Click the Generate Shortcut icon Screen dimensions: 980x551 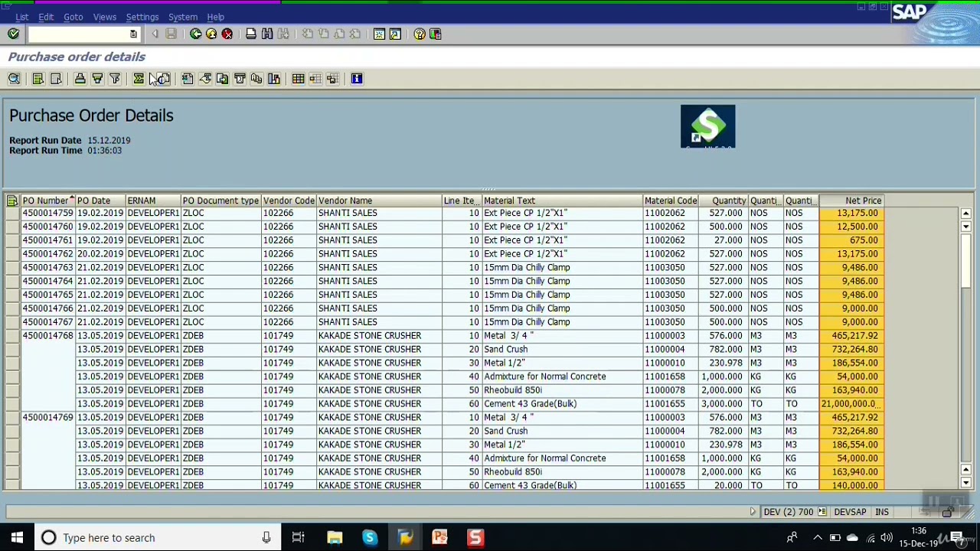pyautogui.click(x=395, y=34)
